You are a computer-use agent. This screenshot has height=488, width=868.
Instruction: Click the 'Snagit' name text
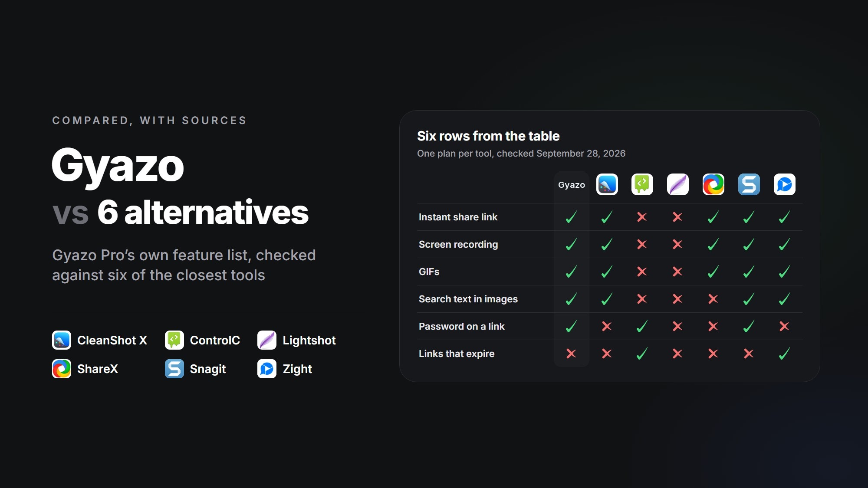208,369
